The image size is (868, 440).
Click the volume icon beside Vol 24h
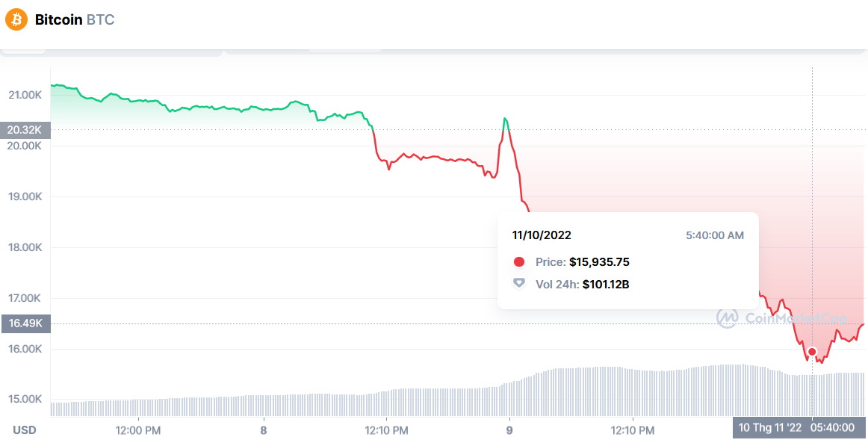click(519, 284)
